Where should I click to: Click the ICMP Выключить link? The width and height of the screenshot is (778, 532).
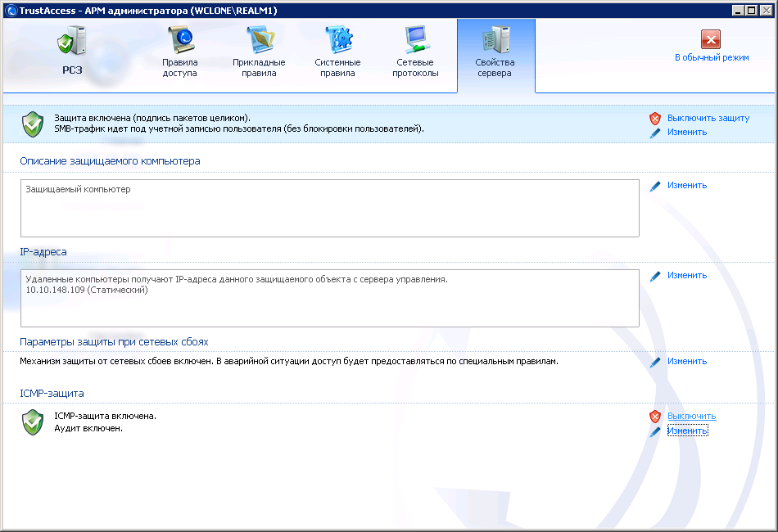point(692,416)
